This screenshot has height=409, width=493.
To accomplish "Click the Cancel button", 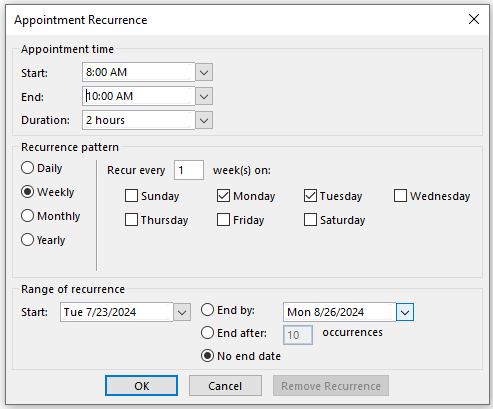I will [x=225, y=386].
